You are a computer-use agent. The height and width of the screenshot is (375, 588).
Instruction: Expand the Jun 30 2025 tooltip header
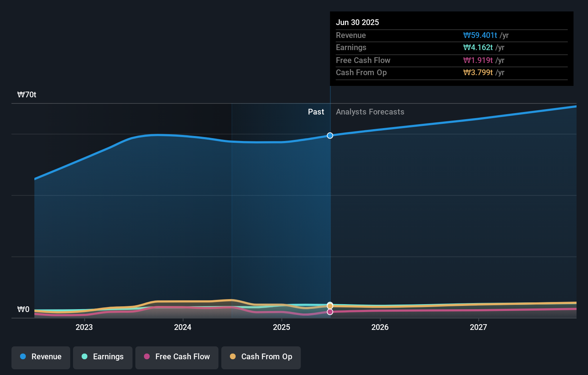tap(357, 22)
